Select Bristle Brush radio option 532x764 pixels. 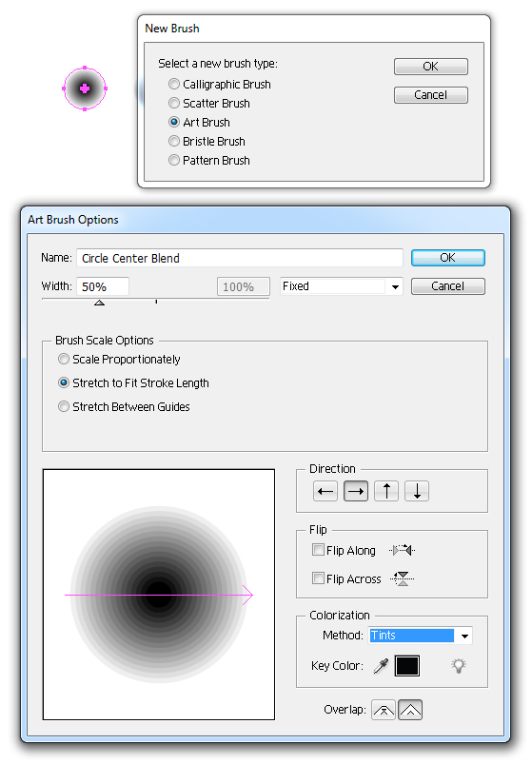[174, 141]
